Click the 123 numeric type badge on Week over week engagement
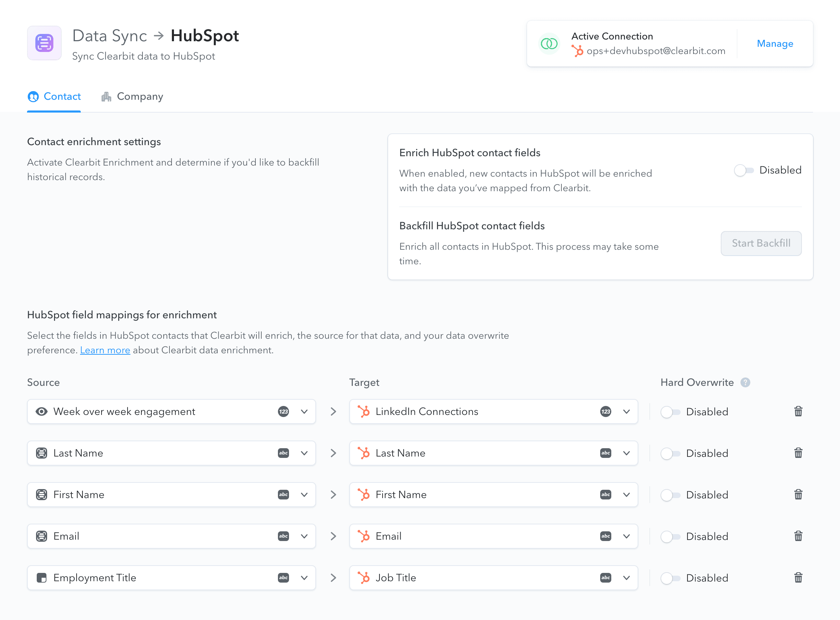840x620 pixels. 283,411
